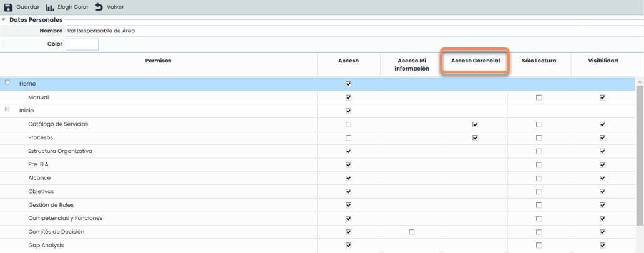Toggle Acceso Gerencial for Catálogo de Servicios
Image resolution: width=644 pixels, height=253 pixels.
476,124
